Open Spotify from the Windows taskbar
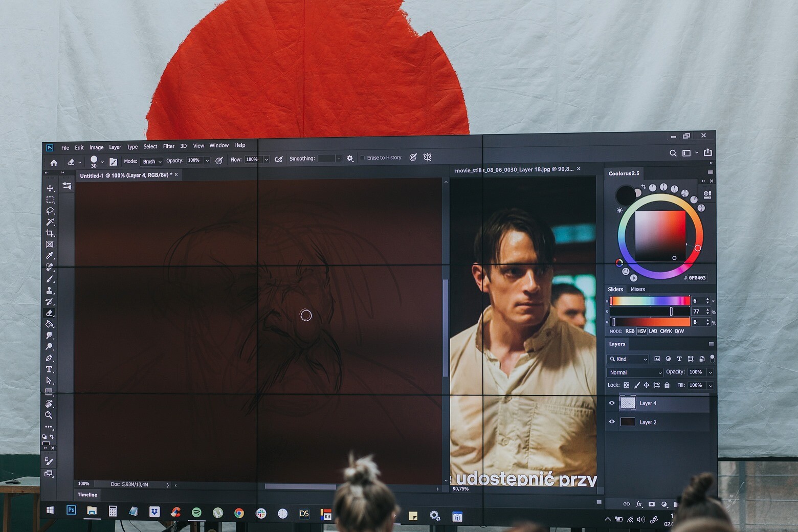The width and height of the screenshot is (798, 532). coord(196,513)
